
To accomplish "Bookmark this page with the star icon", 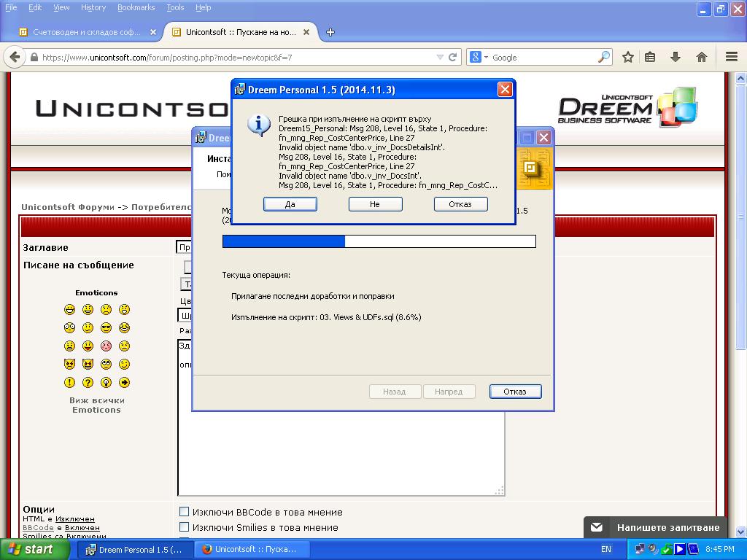I will pyautogui.click(x=628, y=57).
